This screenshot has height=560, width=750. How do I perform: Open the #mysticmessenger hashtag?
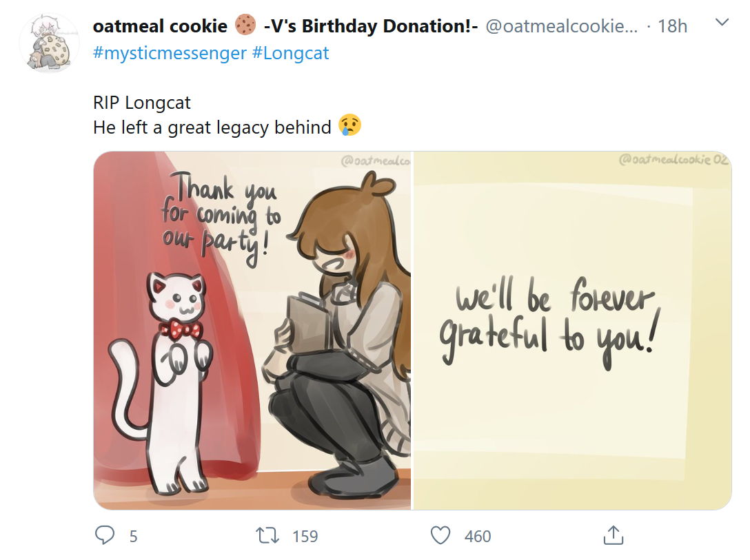(170, 52)
